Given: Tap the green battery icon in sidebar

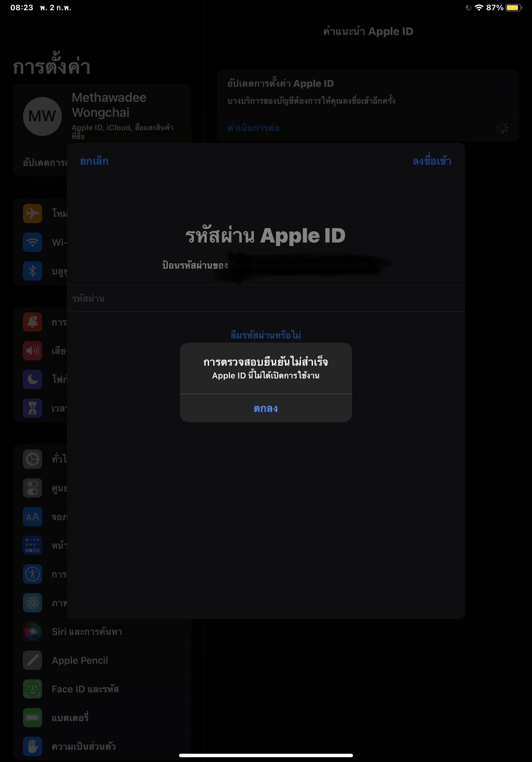Looking at the screenshot, I should [x=33, y=718].
